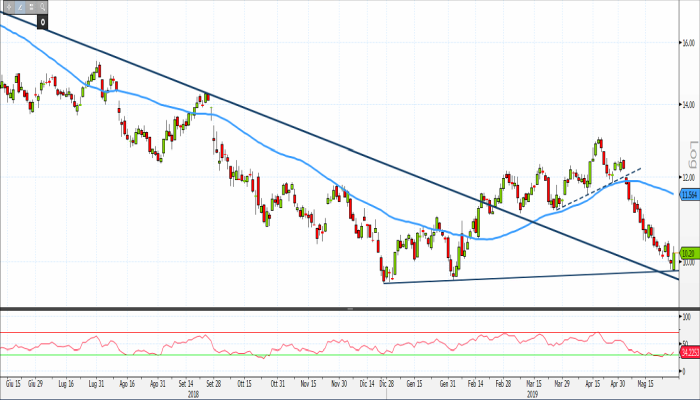Click the Nov 30 date label
The image size is (700, 400).
(339, 383)
